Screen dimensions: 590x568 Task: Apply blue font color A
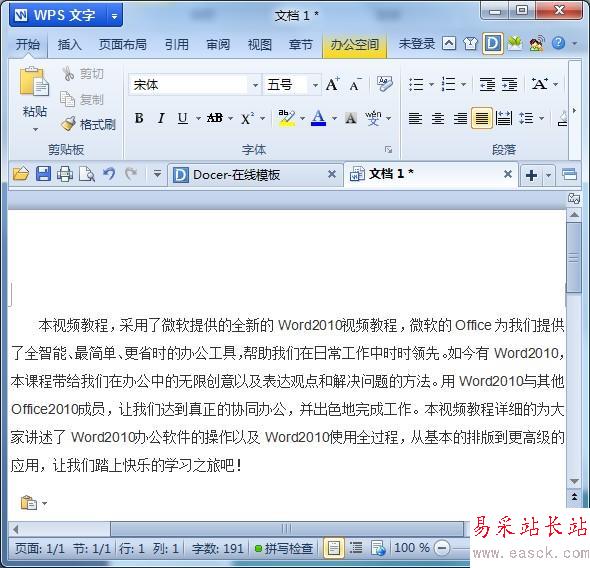(318, 118)
